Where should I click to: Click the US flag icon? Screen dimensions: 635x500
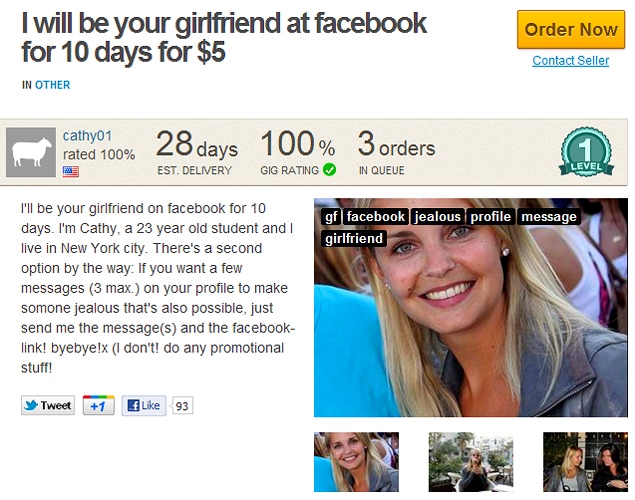70,172
